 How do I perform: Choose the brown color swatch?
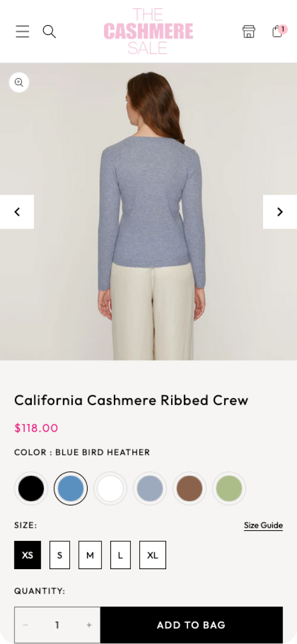(189, 488)
